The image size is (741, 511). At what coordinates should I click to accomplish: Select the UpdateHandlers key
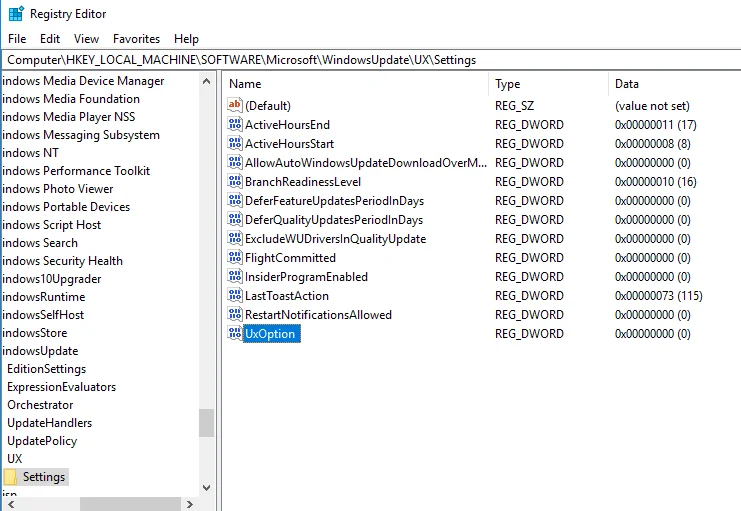[x=50, y=422]
